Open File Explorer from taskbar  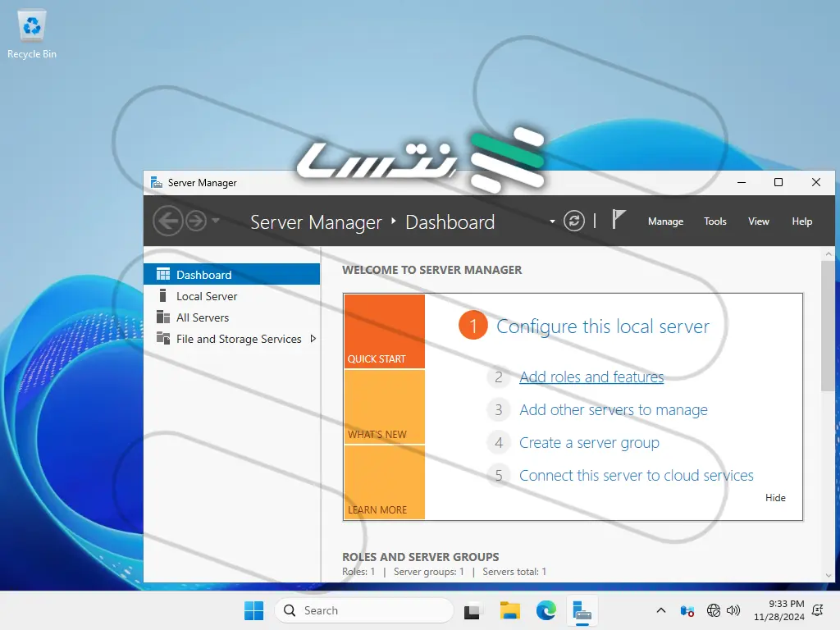[x=510, y=610]
